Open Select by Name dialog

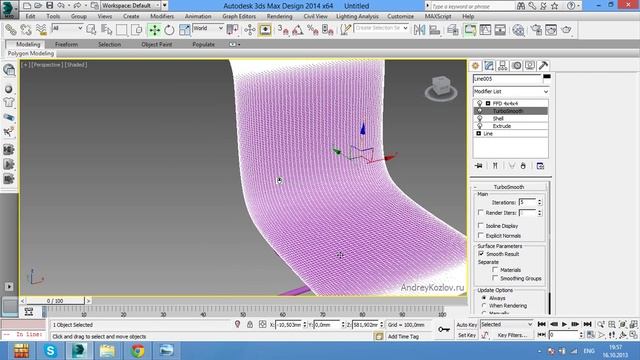[107, 30]
